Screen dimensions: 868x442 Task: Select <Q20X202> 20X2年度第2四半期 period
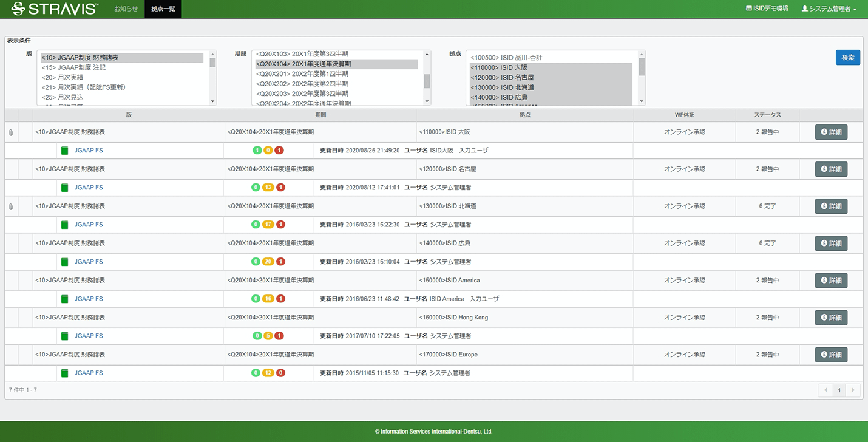click(336, 84)
